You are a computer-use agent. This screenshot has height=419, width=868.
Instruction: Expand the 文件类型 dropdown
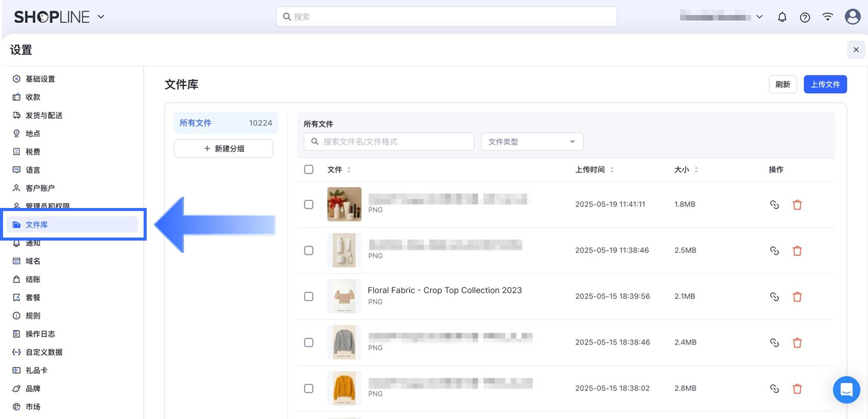tap(532, 142)
